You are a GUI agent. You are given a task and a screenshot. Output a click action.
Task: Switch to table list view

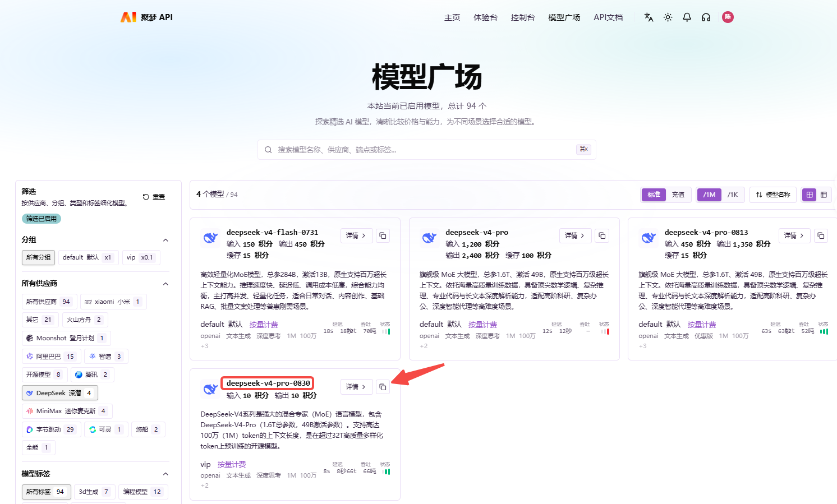(x=824, y=195)
